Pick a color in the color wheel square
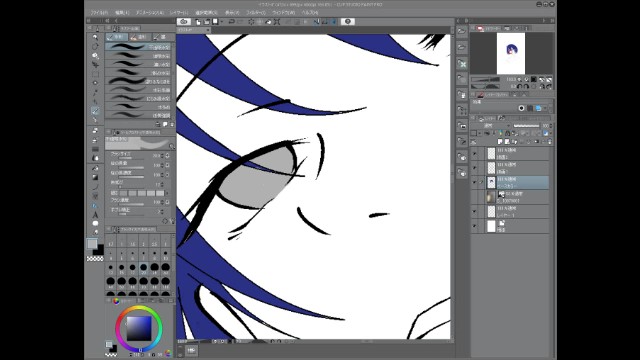 [139, 329]
